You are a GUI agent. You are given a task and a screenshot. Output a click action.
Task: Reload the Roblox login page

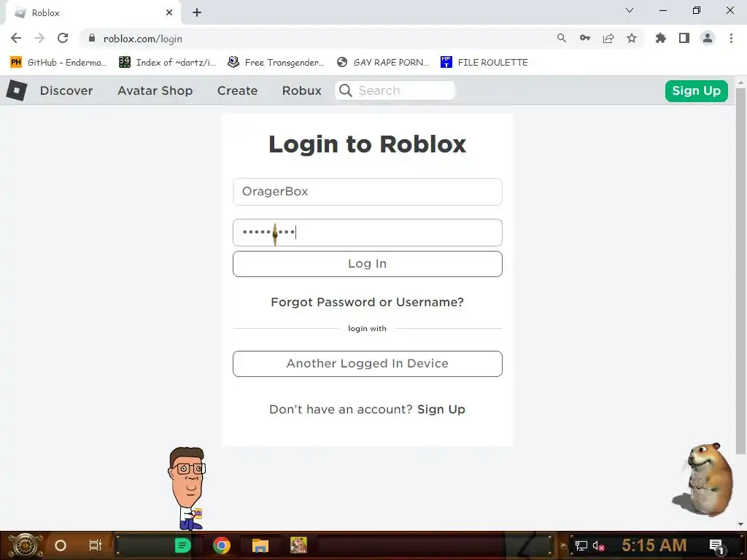coord(63,38)
